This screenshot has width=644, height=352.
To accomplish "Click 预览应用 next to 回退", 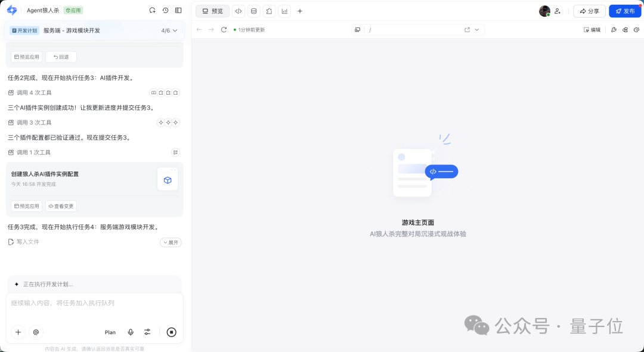I will click(x=27, y=57).
